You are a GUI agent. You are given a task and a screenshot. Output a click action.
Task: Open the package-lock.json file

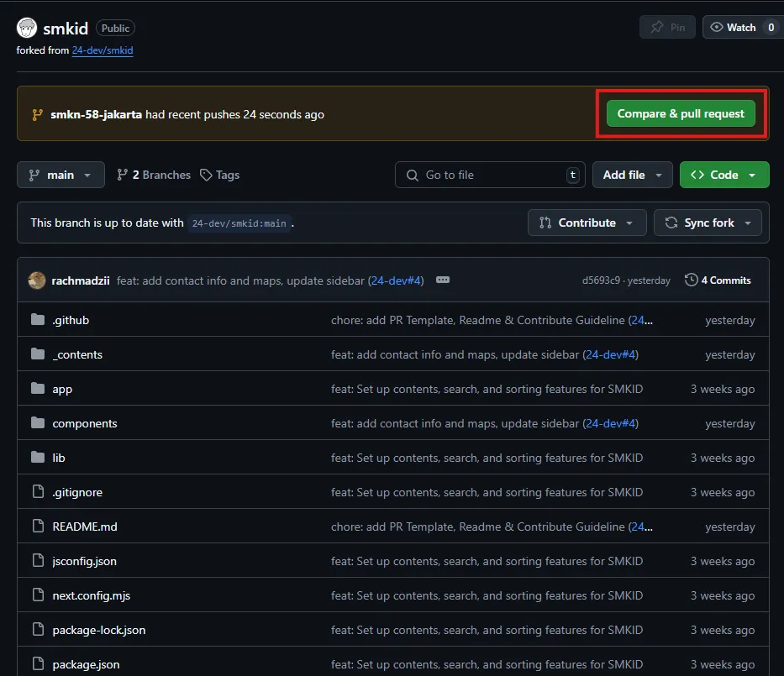(99, 631)
